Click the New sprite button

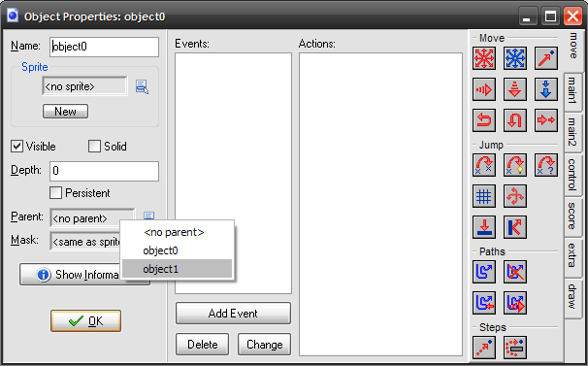pyautogui.click(x=66, y=112)
